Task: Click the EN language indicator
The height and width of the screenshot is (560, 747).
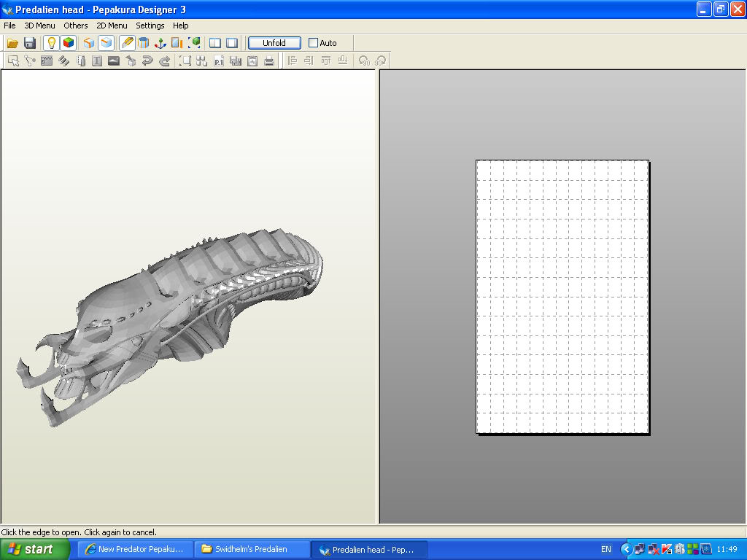Action: point(606,550)
